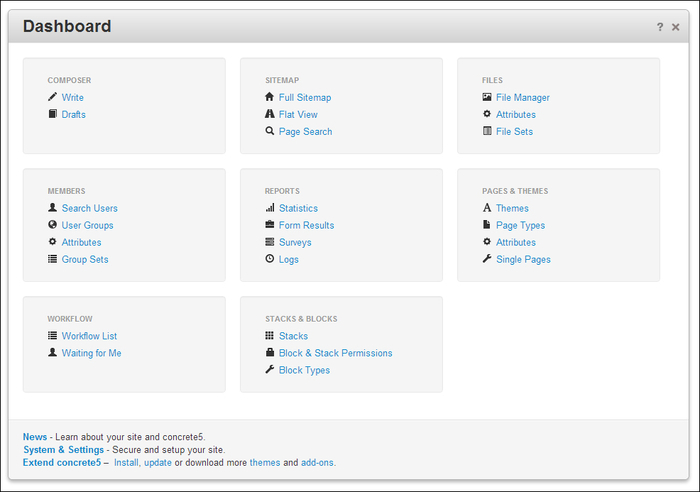Open the Themes link
Image resolution: width=700 pixels, height=492 pixels.
[x=512, y=208]
